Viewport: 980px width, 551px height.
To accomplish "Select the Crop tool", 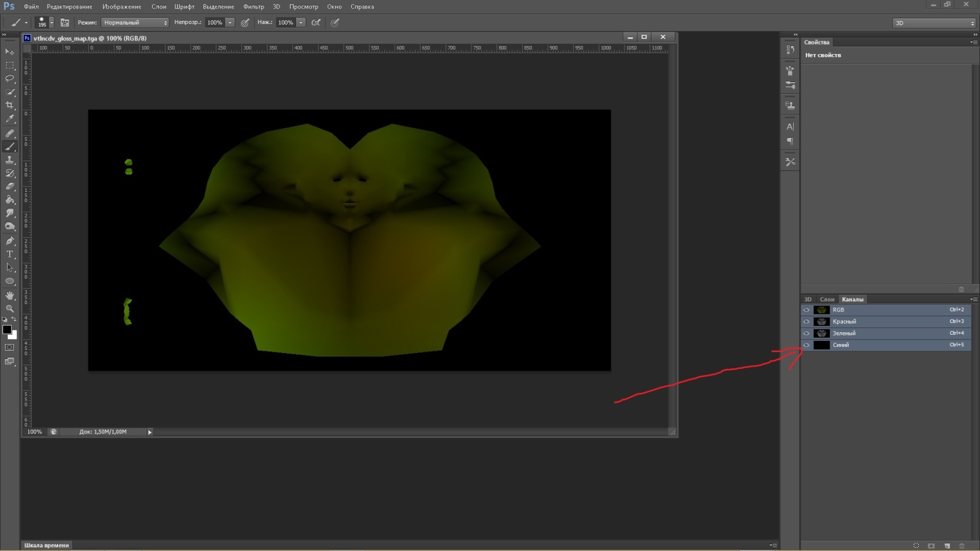I will (x=10, y=105).
